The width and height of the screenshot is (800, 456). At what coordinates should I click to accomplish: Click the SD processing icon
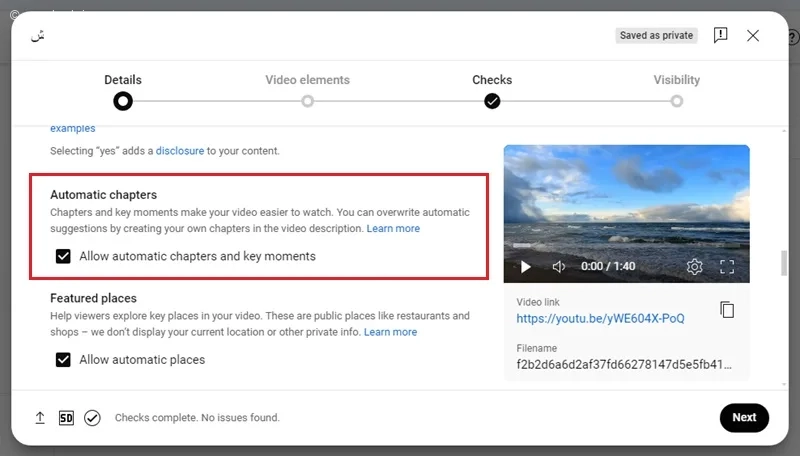click(66, 418)
